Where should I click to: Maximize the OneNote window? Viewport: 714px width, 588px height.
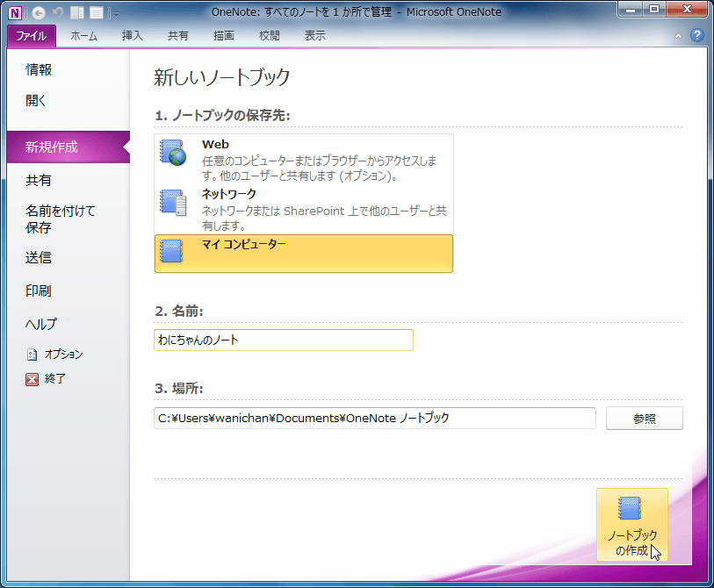(x=654, y=10)
